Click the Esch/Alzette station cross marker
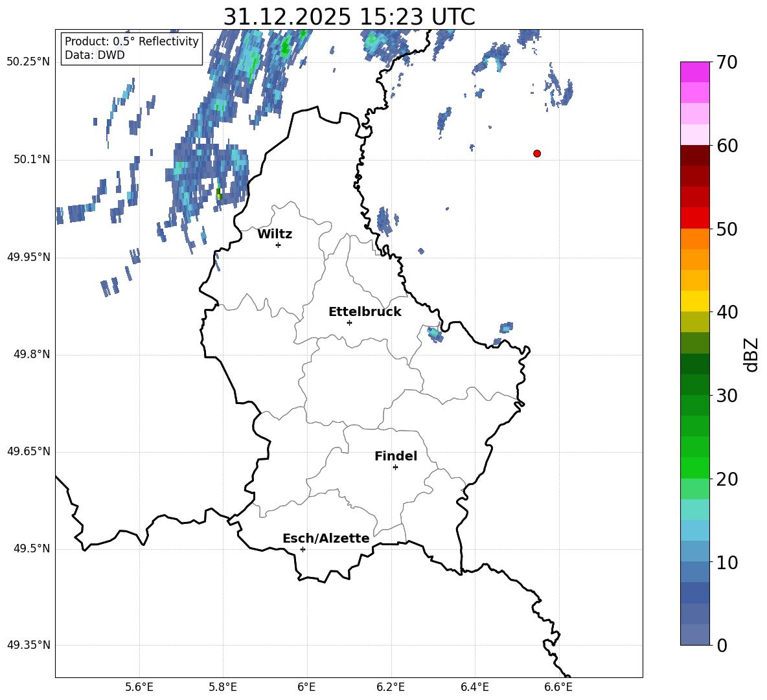The image size is (767, 700). [x=303, y=549]
